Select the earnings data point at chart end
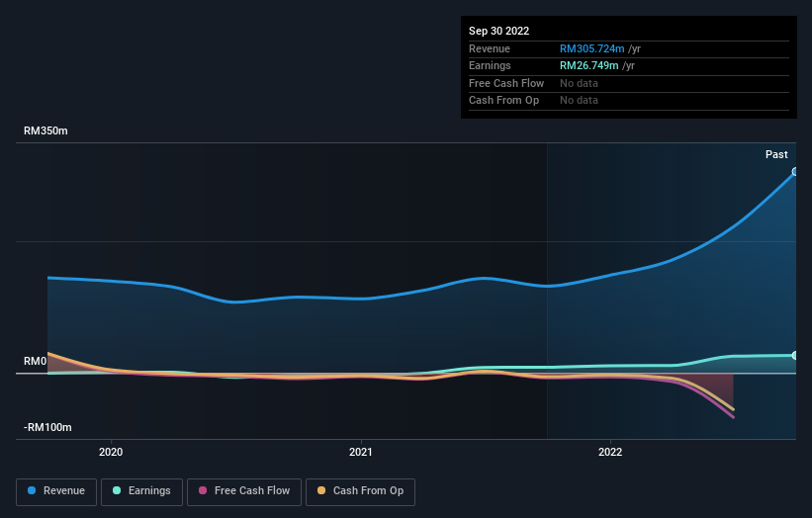This screenshot has height=518, width=812. pos(795,355)
